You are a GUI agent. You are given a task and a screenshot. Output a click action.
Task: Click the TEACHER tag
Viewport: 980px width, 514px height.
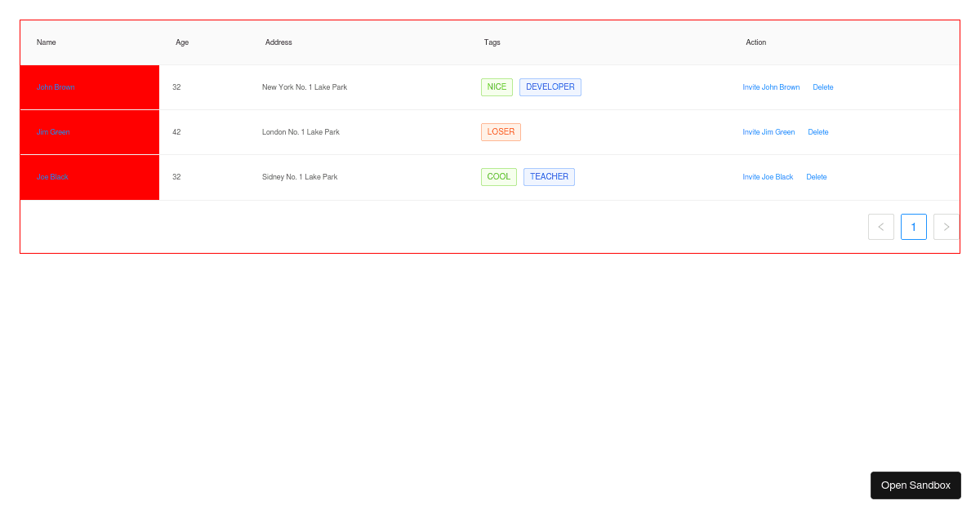click(x=549, y=177)
